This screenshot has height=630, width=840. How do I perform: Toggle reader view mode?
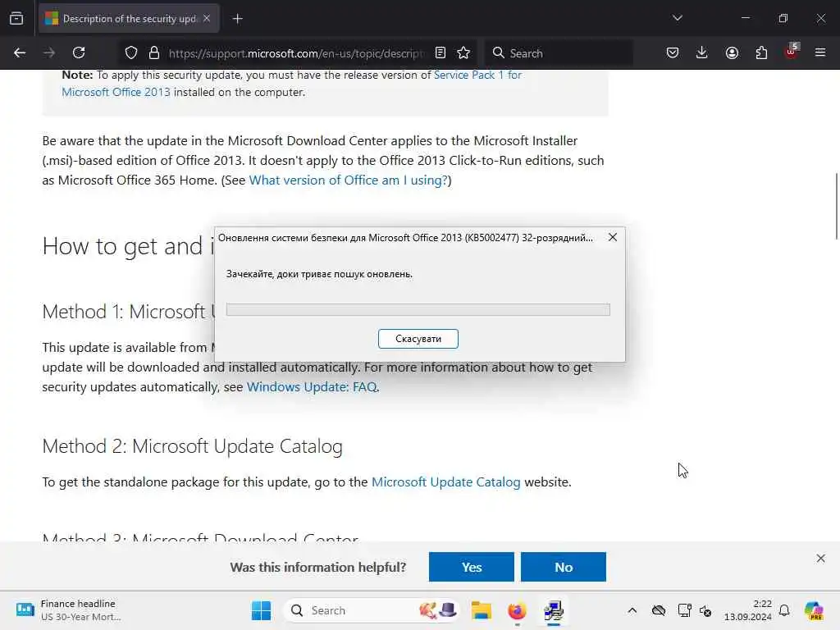(441, 52)
